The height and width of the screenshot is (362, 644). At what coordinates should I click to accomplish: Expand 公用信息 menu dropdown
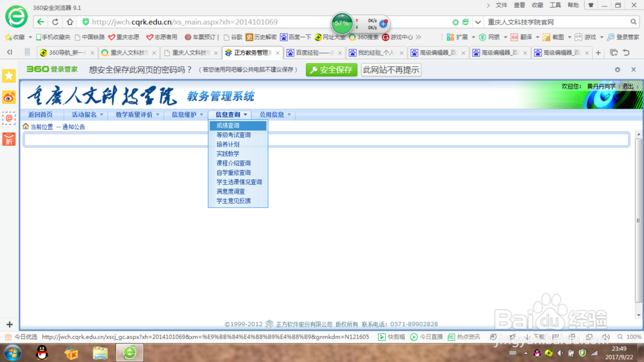tap(275, 115)
